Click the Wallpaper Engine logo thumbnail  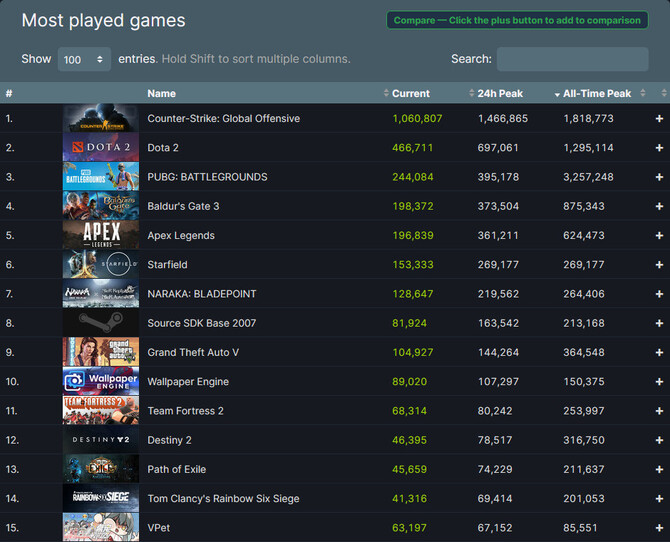pos(101,381)
